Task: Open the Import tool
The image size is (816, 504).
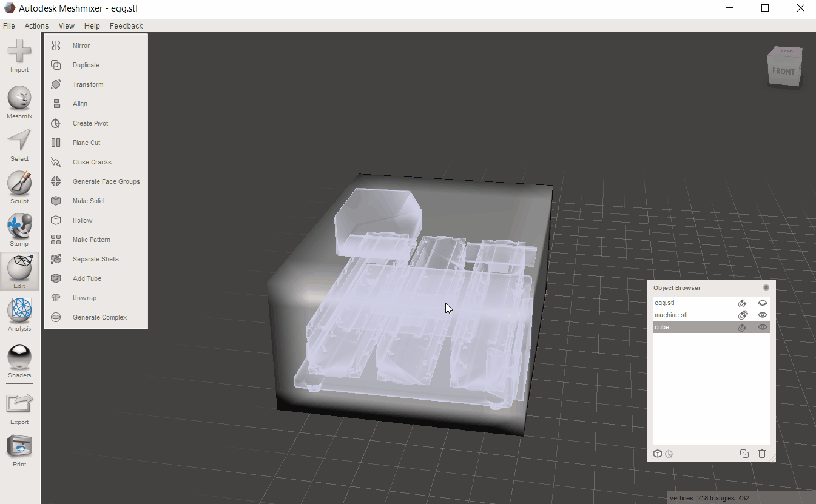Action: [x=19, y=56]
